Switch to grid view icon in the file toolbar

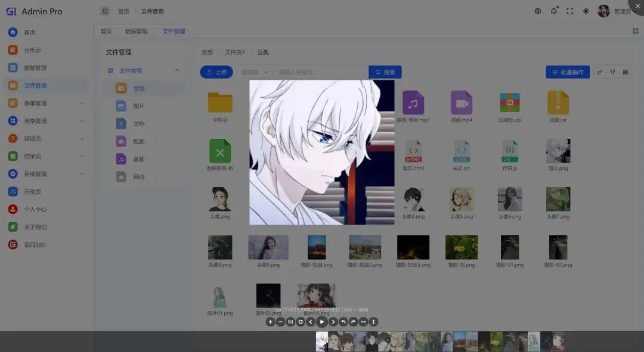[626, 72]
